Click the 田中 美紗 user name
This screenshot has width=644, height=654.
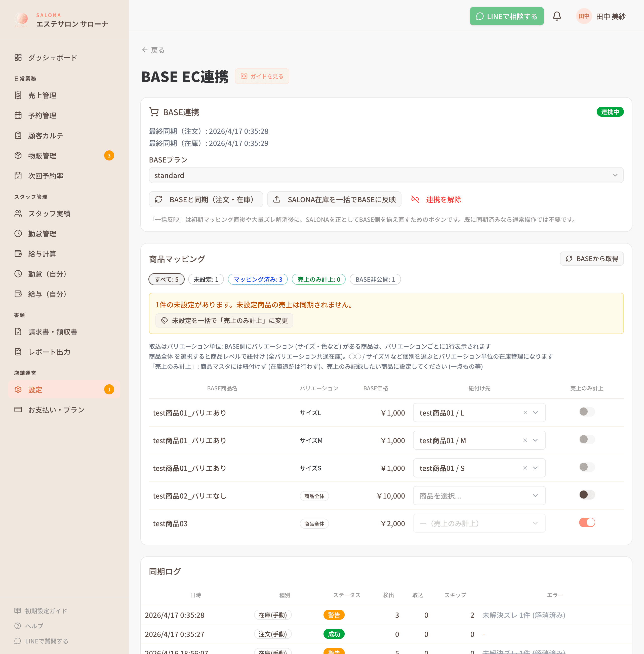pos(611,16)
